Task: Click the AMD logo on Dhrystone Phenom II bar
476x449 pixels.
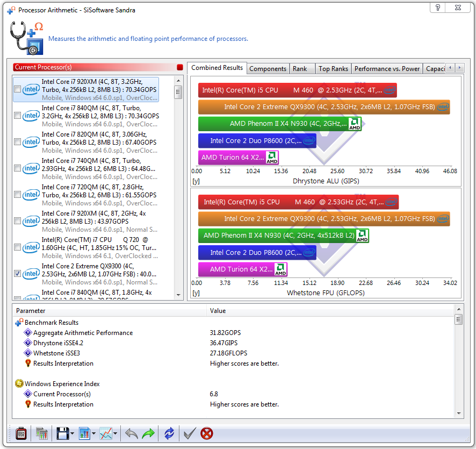Action: (355, 124)
